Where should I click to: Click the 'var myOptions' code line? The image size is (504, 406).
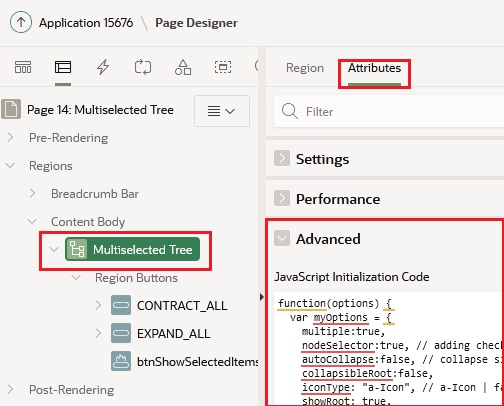[342, 317]
